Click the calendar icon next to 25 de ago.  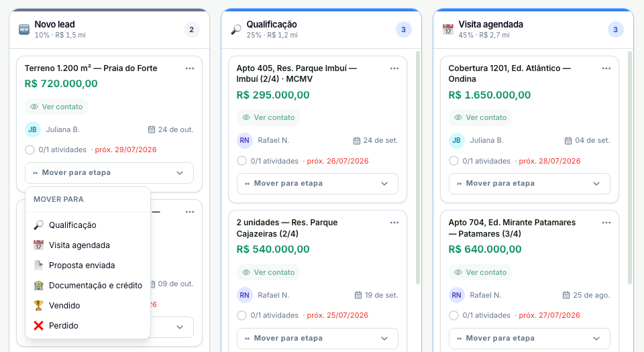566,295
